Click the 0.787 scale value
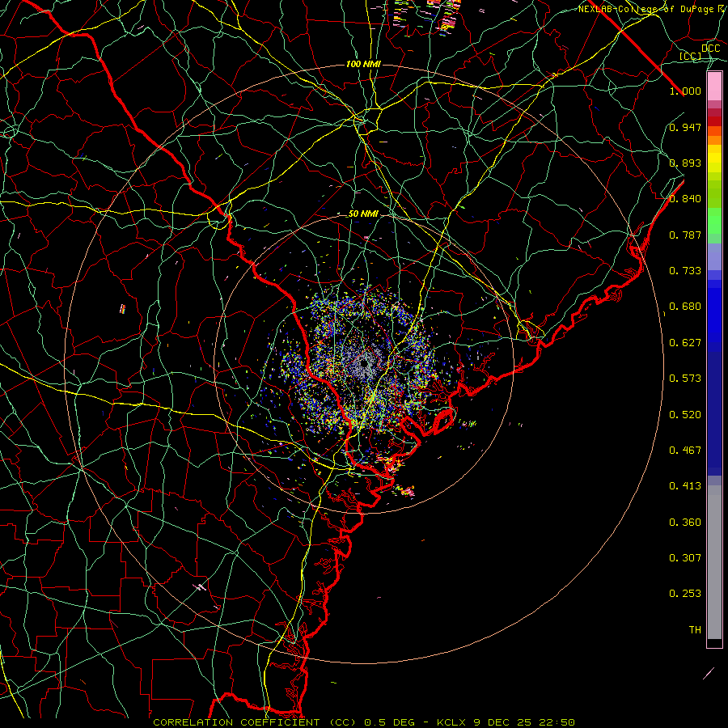The image size is (728, 728). click(685, 235)
